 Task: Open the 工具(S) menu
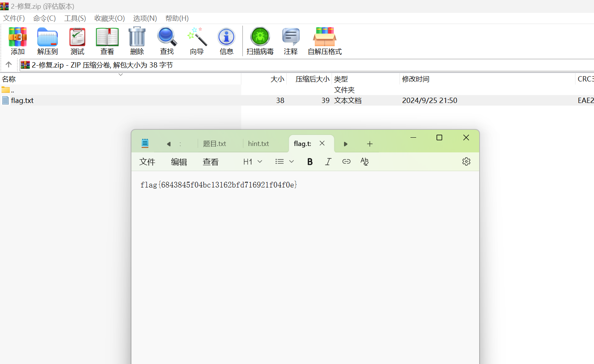click(x=75, y=18)
